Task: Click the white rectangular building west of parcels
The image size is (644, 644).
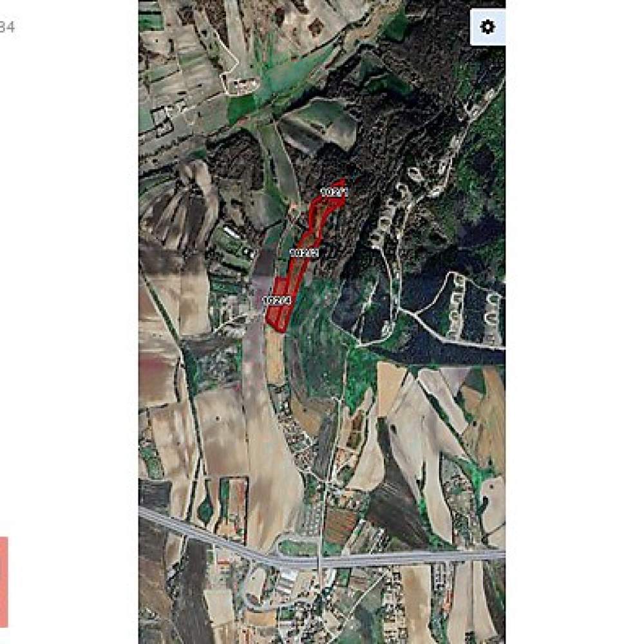Action: tap(232, 232)
